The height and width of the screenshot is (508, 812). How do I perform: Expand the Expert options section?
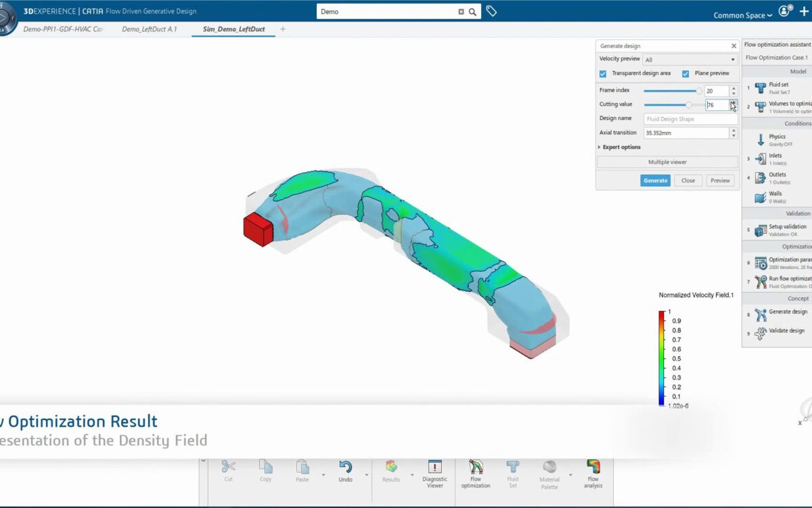tap(620, 147)
